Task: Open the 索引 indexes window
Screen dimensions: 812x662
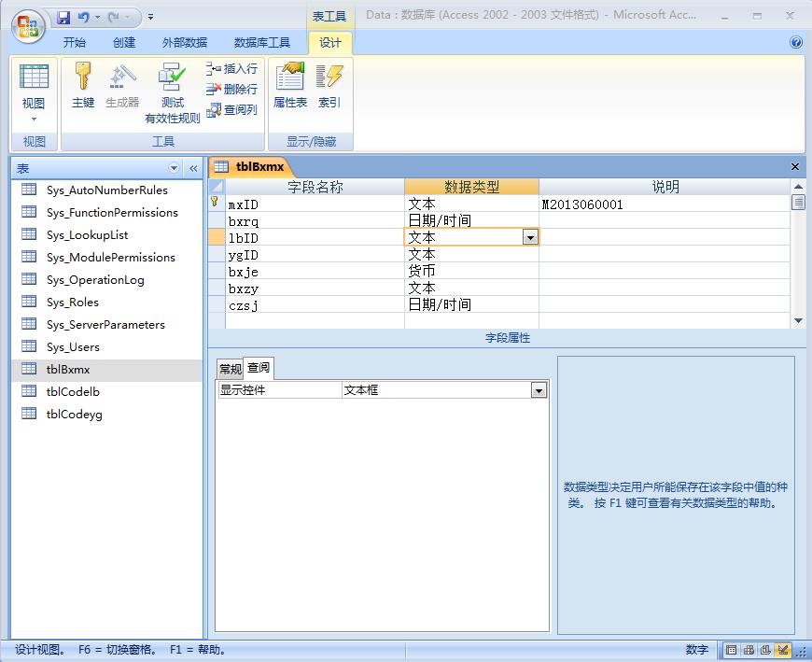Action: (329, 86)
